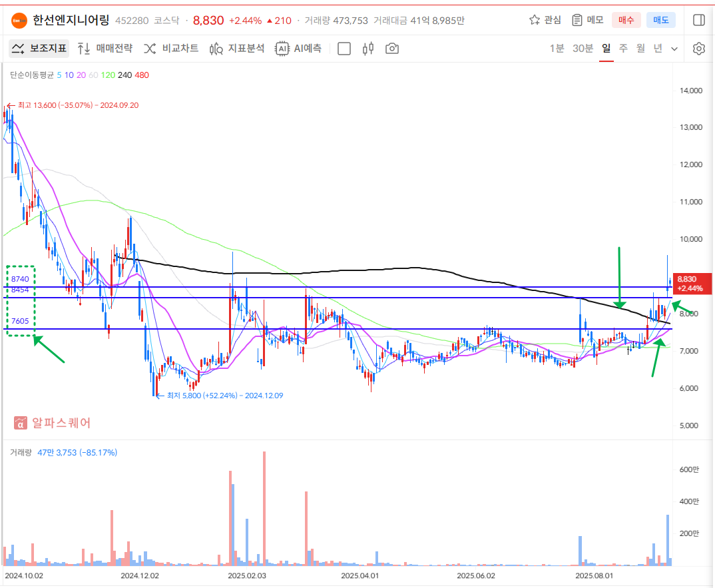Open 매매전략 trading strategy tool
This screenshot has width=715, height=588.
pos(105,49)
